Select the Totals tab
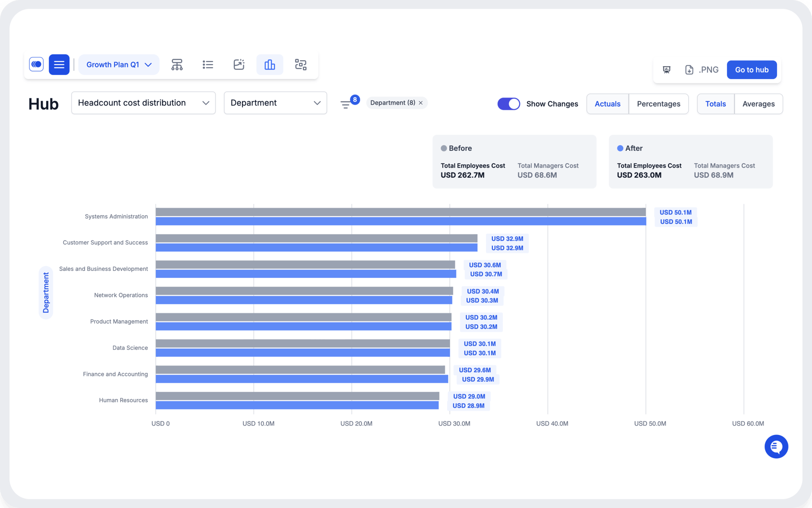 coord(715,104)
